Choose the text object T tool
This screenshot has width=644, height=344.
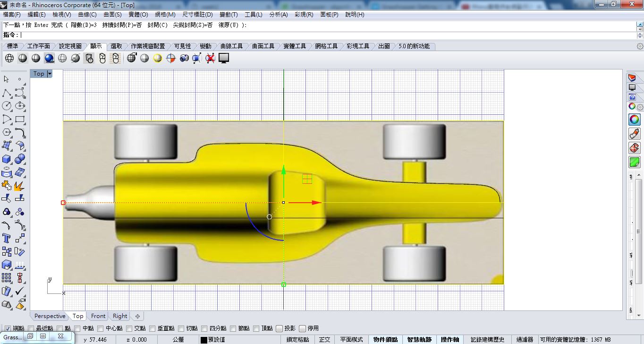click(7, 238)
